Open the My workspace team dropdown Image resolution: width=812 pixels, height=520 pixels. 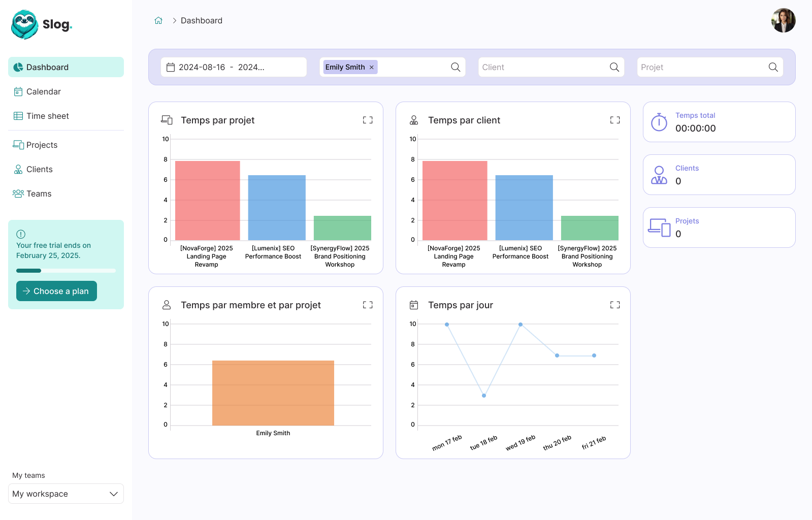coord(66,494)
